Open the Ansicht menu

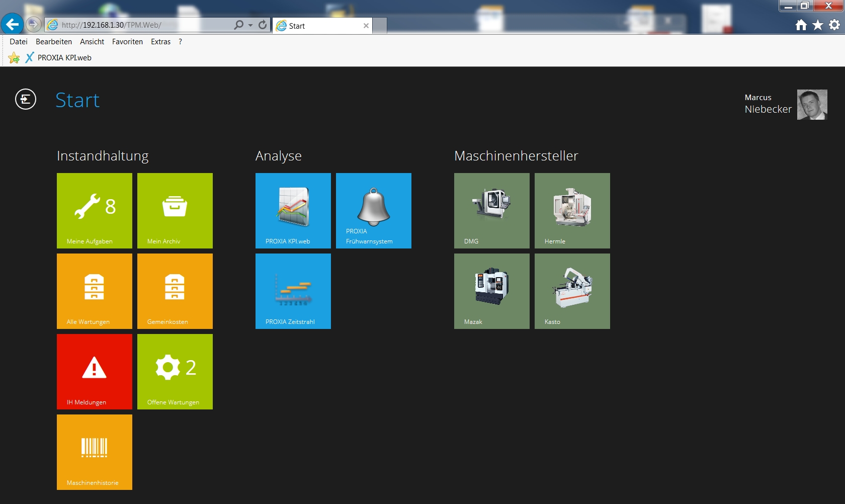(x=92, y=42)
